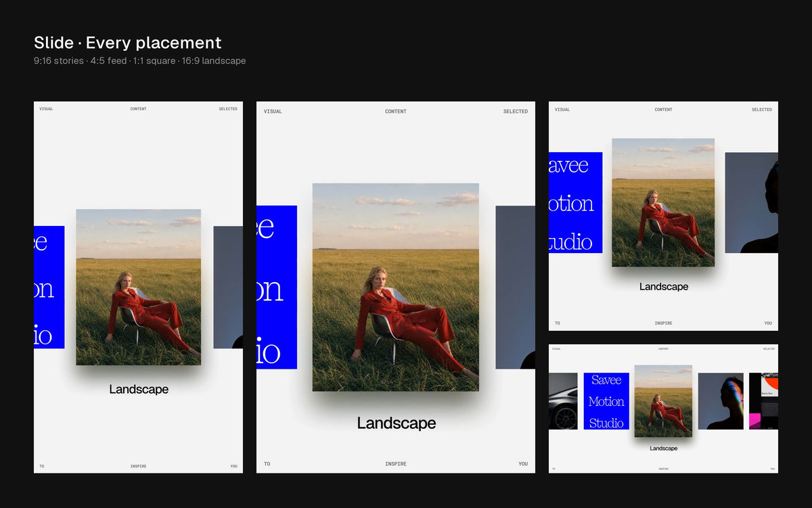Click the "Landscape" caption in the 16:9 landscape slide

[664, 448]
